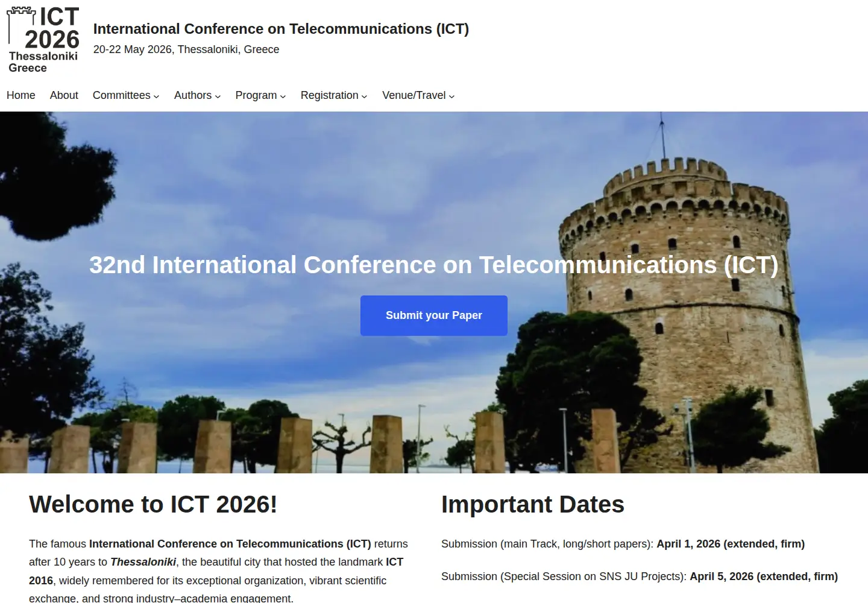Click the April 5, 2026 SNS JU deadline
868x603 pixels.
click(764, 576)
